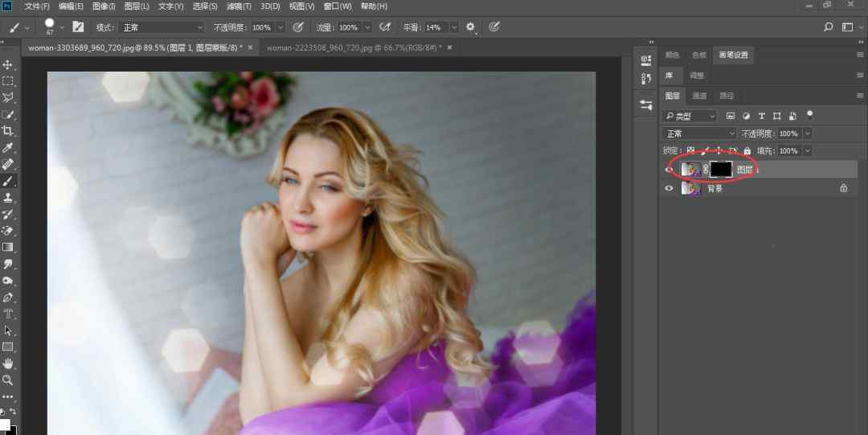Swap foreground and background colors
Image resolution: width=868 pixels, height=435 pixels.
click(x=12, y=412)
